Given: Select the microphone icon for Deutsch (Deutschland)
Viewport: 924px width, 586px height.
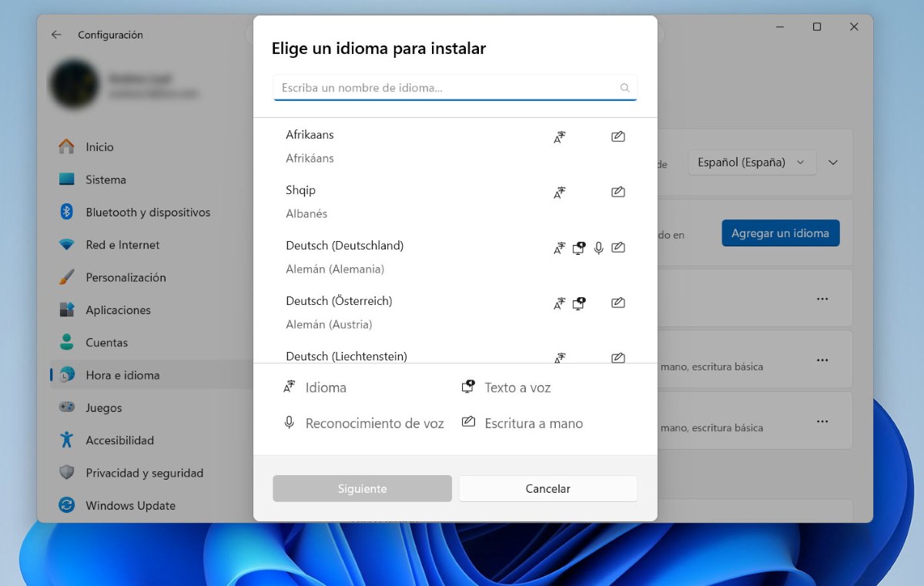Looking at the screenshot, I should coord(598,247).
